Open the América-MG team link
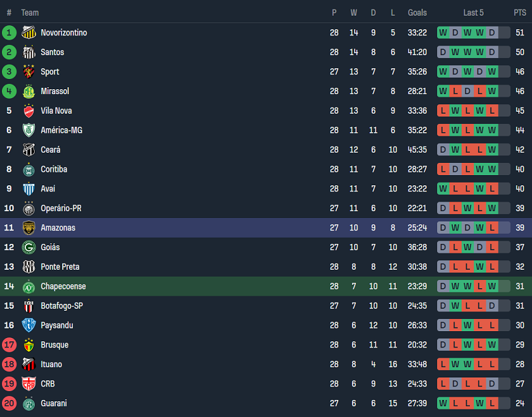The height and width of the screenshot is (417, 532). [61, 130]
